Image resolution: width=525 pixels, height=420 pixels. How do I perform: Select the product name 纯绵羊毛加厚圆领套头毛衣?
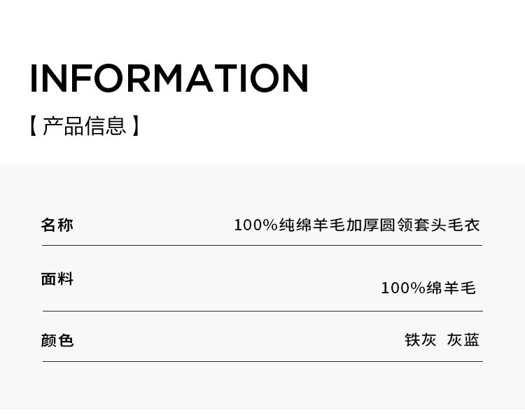379,225
